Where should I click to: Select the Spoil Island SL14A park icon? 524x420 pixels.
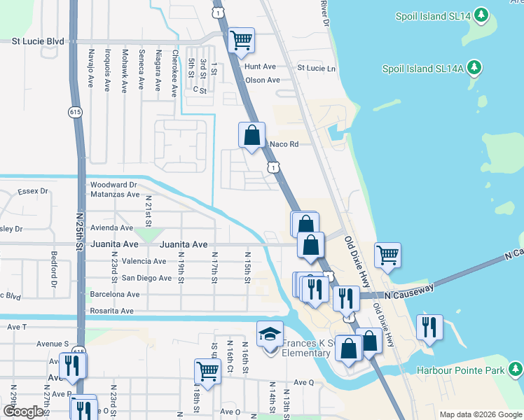[474, 68]
